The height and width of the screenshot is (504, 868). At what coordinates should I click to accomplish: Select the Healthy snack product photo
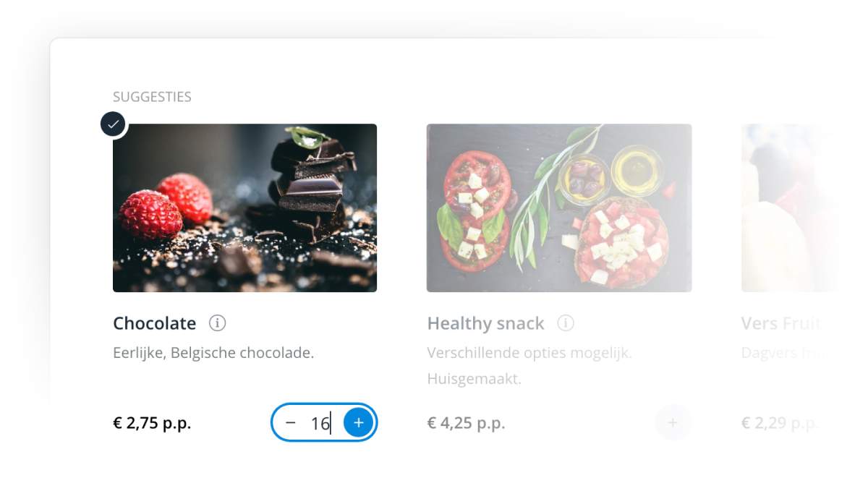click(559, 208)
